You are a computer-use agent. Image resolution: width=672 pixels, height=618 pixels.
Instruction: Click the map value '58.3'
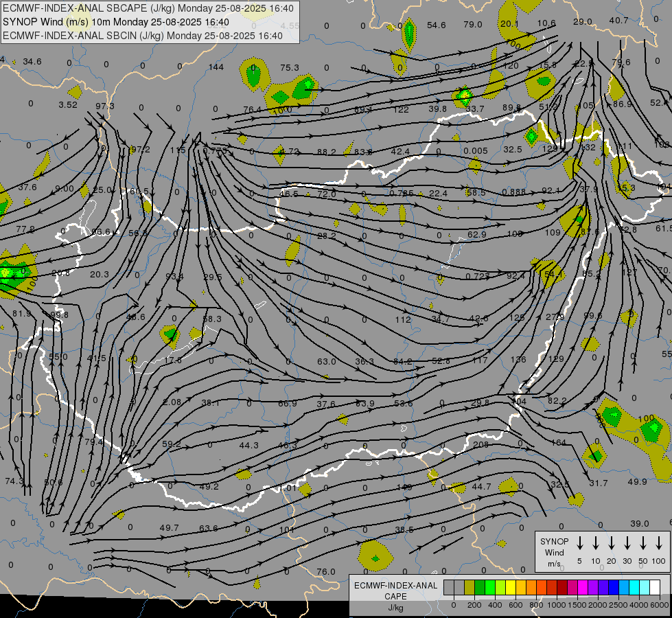click(x=212, y=319)
